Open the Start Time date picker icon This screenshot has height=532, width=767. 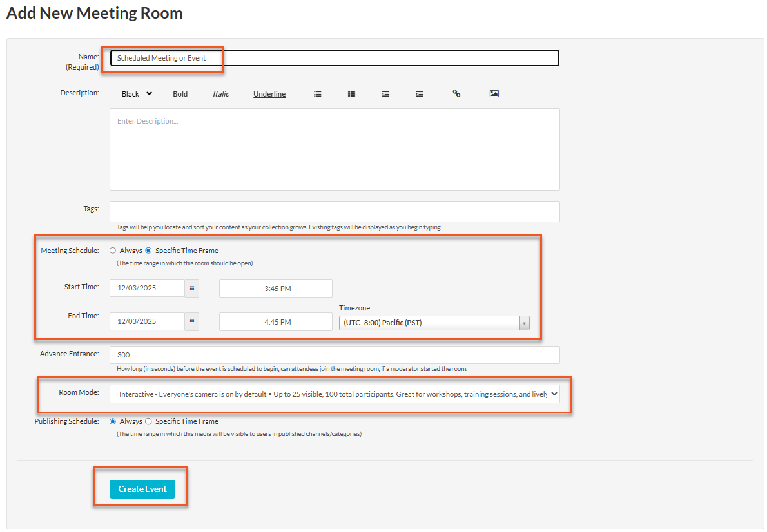pyautogui.click(x=191, y=289)
